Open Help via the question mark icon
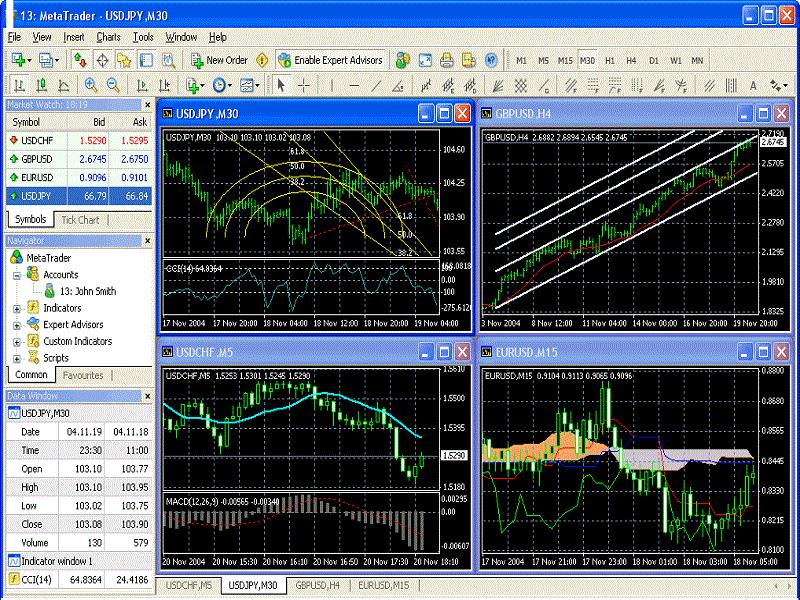Image resolution: width=800 pixels, height=600 pixels. tap(491, 60)
